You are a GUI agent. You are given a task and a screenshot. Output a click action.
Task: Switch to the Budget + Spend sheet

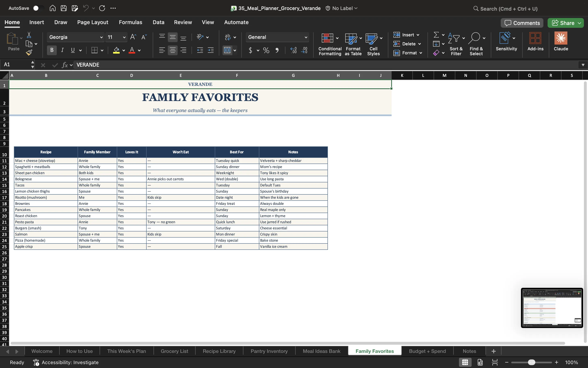click(x=427, y=351)
